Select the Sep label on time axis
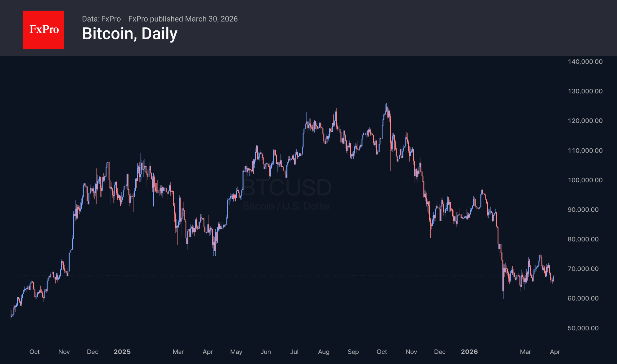617x364 pixels. (x=353, y=352)
